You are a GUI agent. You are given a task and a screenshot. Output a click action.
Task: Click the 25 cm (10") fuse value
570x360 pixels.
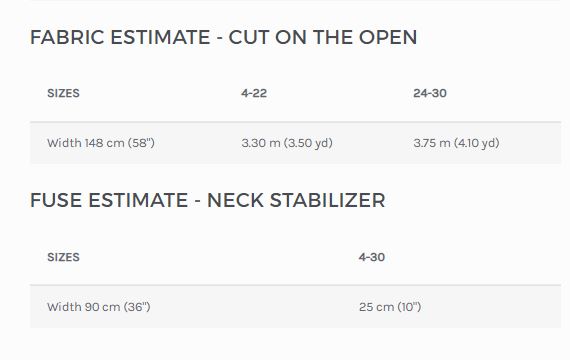(390, 307)
